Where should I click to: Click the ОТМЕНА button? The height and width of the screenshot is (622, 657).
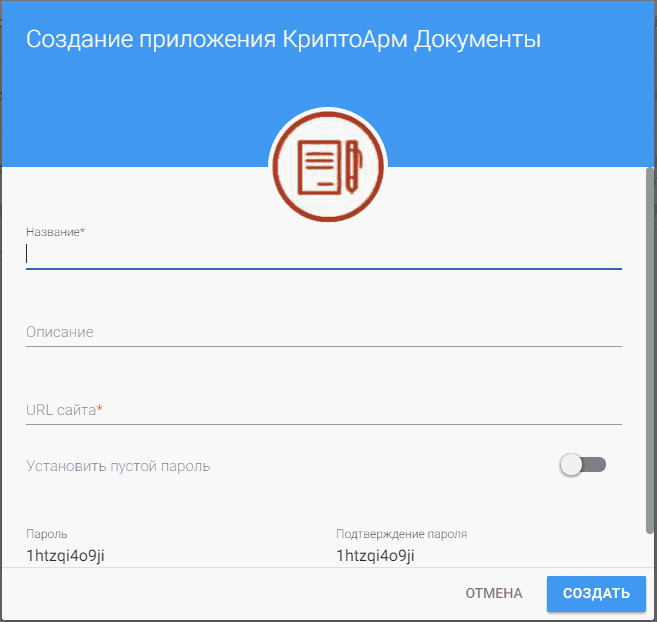[494, 593]
